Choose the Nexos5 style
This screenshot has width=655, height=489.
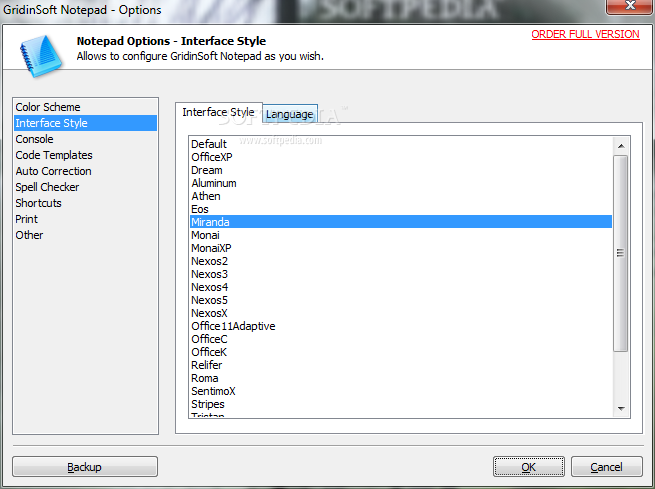(401, 300)
